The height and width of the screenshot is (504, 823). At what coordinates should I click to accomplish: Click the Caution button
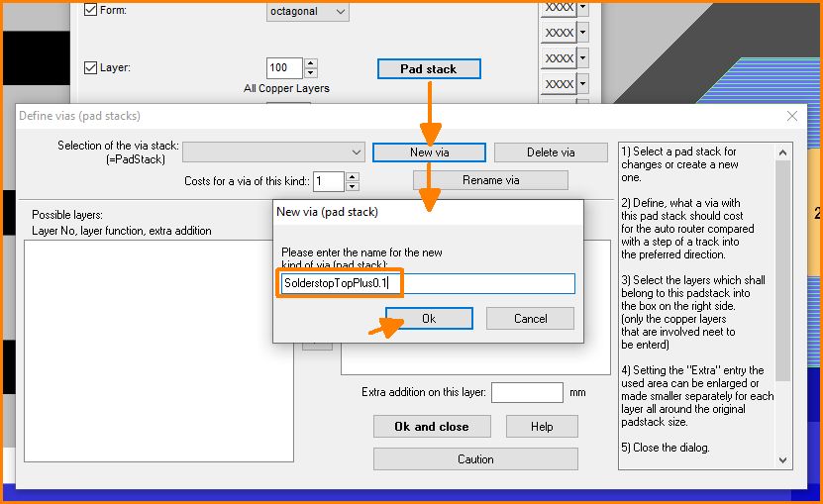tap(475, 459)
